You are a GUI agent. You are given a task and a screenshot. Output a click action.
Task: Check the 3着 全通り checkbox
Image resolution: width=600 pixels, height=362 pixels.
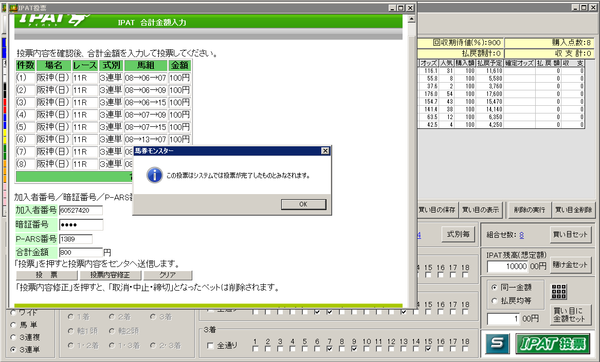(210, 346)
